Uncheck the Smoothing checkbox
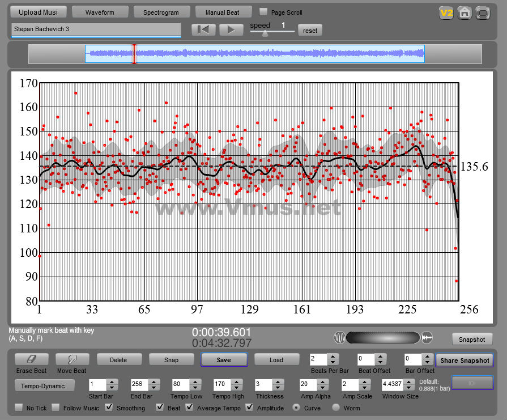The height and width of the screenshot is (420, 507). click(x=109, y=407)
